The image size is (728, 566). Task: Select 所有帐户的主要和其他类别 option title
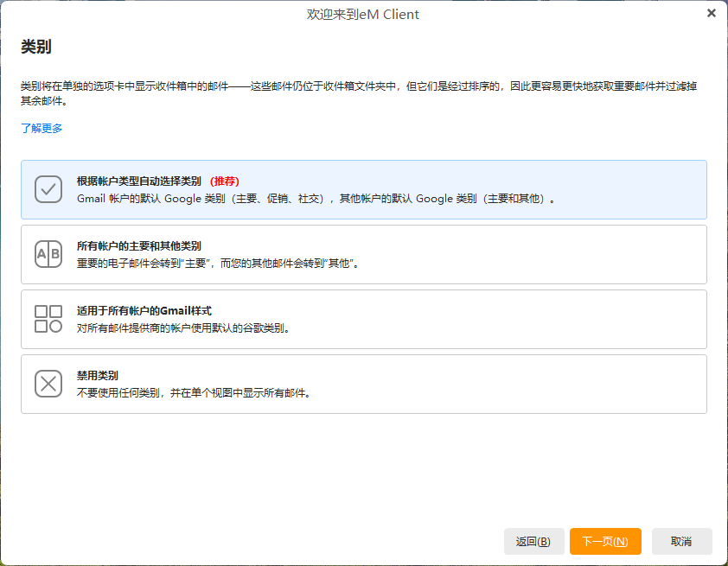point(139,246)
